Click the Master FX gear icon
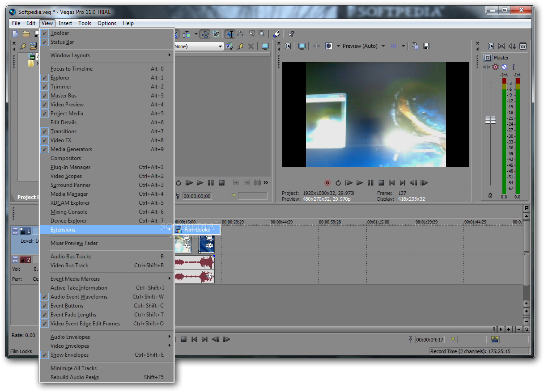Image resolution: width=544 pixels, height=392 pixels. click(495, 67)
